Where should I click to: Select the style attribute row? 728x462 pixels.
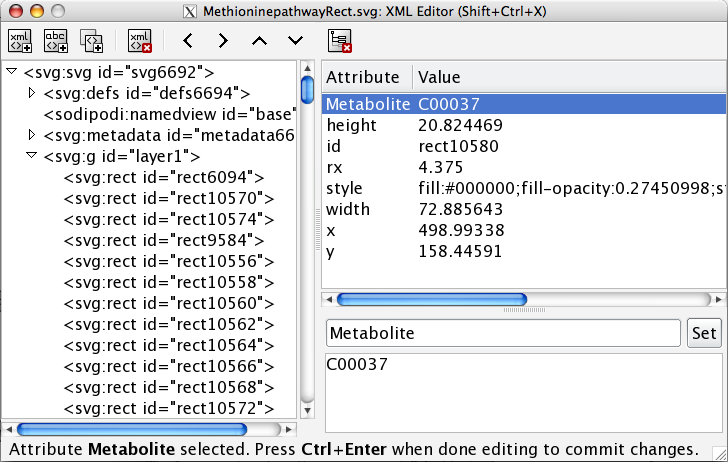[524, 189]
